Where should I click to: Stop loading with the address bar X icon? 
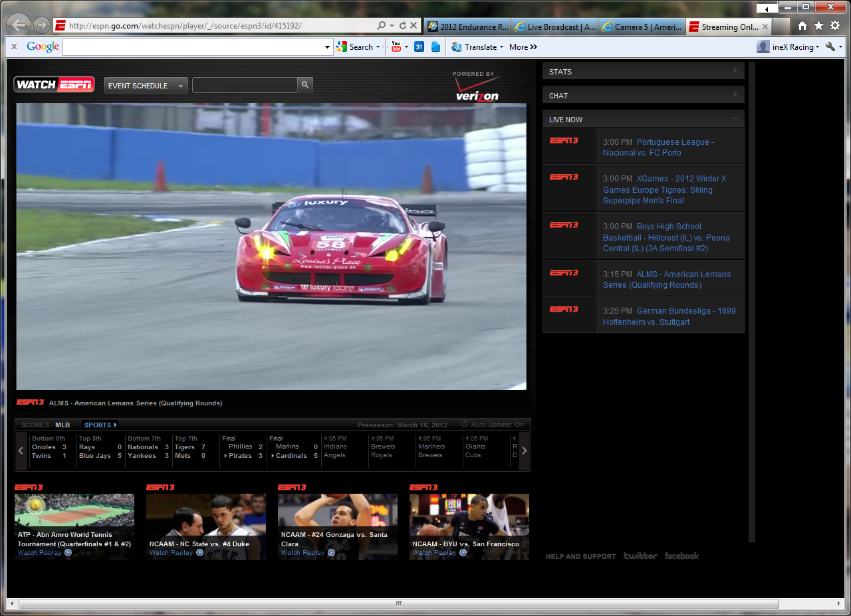coord(414,26)
